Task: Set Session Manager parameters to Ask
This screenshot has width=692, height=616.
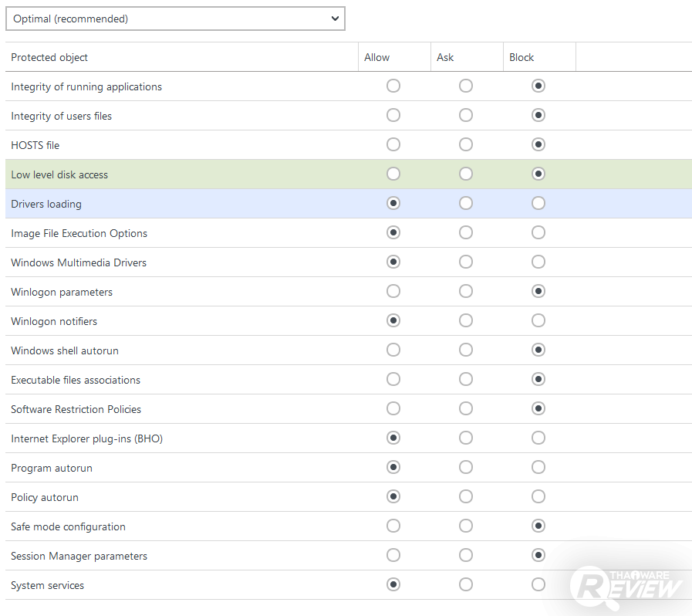Action: coord(466,555)
